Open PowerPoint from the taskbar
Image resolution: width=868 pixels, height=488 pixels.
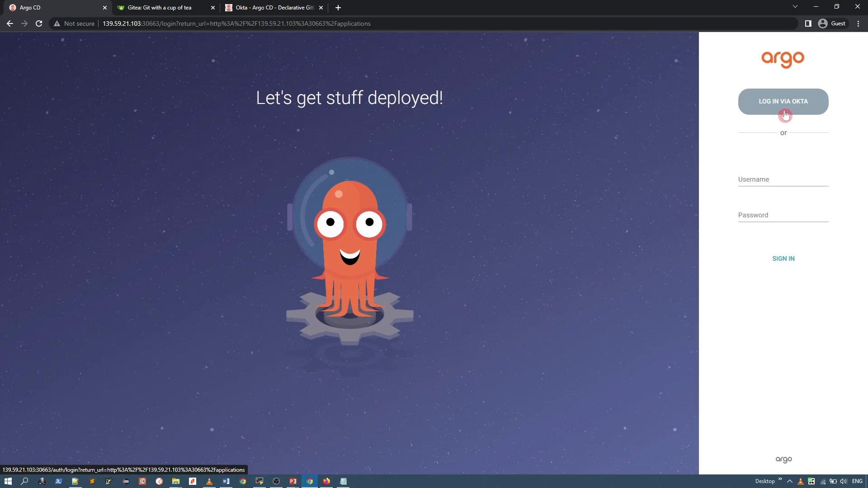point(292,481)
